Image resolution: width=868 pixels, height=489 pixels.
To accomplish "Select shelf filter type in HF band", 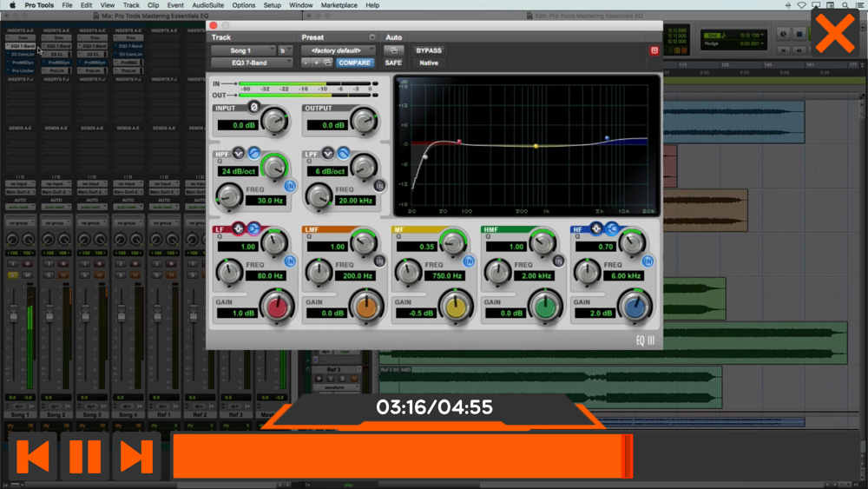I will (612, 228).
